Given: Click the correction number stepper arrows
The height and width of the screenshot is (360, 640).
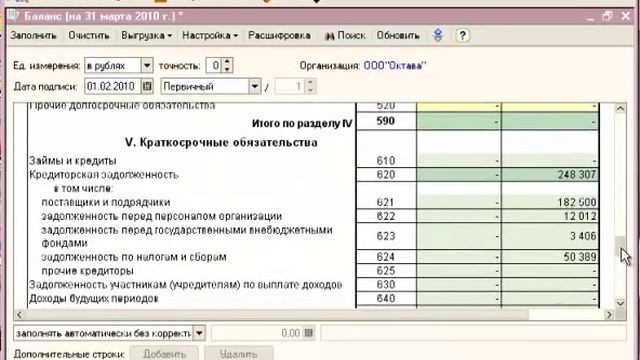Looking at the screenshot, I should click(x=310, y=87).
